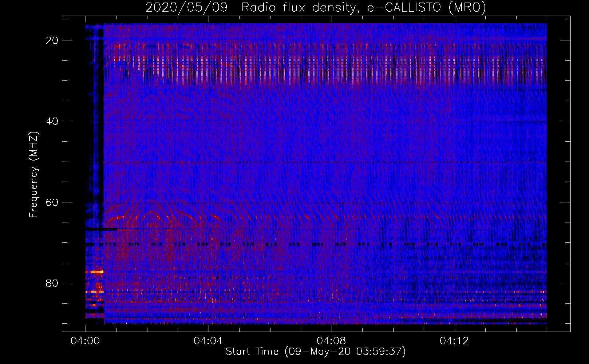The height and width of the screenshot is (364, 589).
Task: Click the 'Frequency (MHZ)' axis label
Action: click(x=33, y=175)
